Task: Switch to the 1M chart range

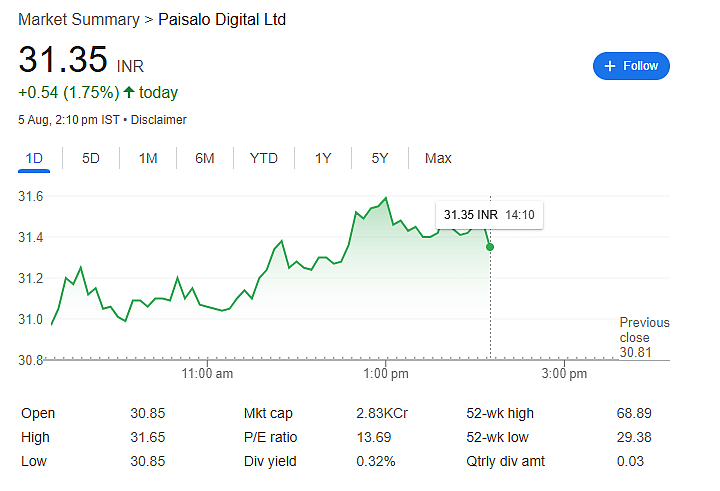Action: click(148, 158)
